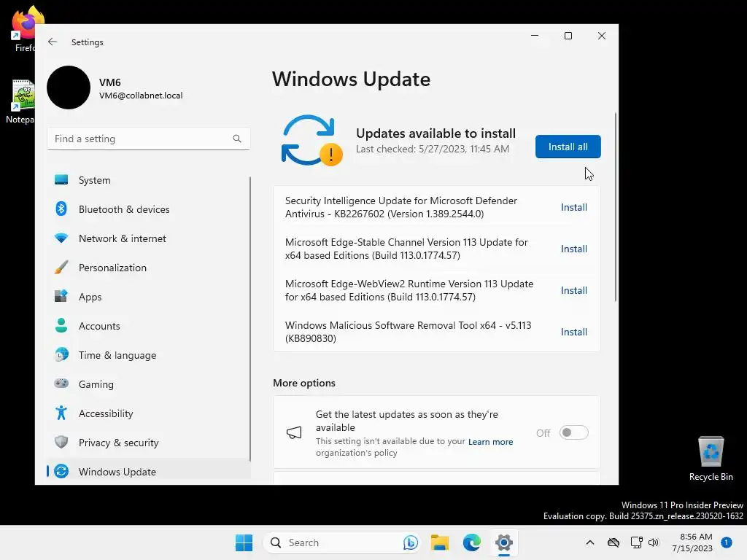Viewport: 747px width, 560px height.
Task: Open Recycle Bin on the desktop
Action: click(711, 459)
